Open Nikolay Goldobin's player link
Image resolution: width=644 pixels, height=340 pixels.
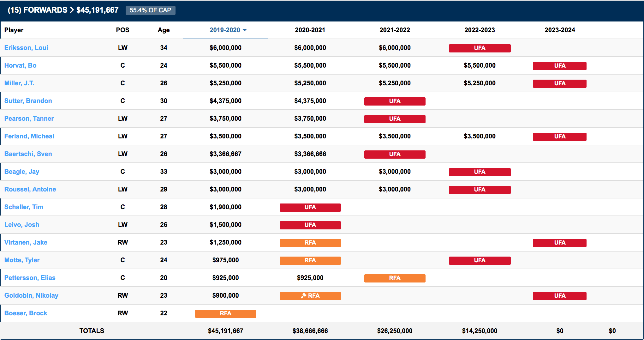31,295
